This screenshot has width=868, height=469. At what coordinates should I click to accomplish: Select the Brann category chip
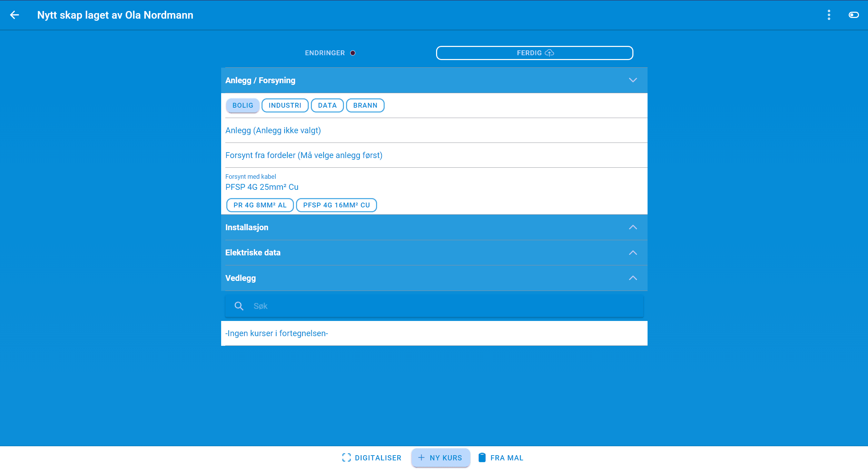(x=365, y=105)
